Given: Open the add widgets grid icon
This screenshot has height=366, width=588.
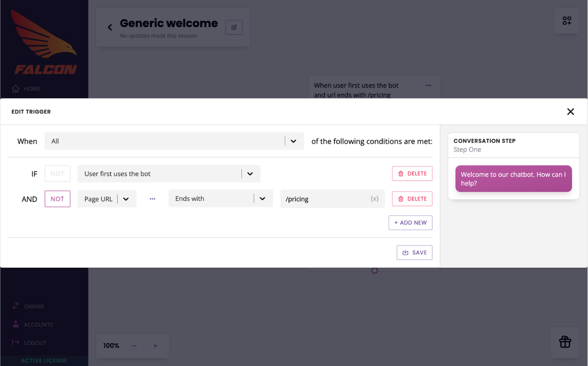Looking at the screenshot, I should [x=567, y=21].
